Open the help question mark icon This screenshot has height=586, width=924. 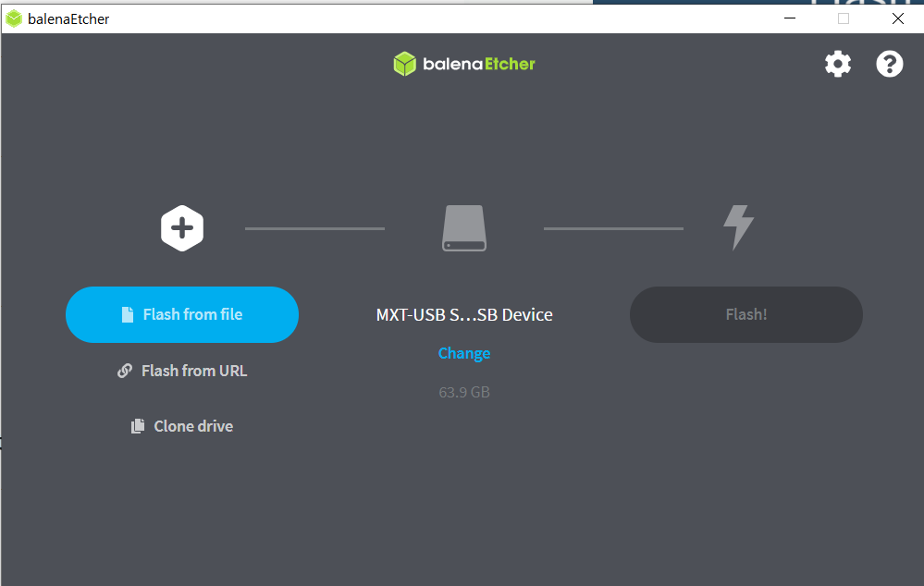click(x=889, y=64)
